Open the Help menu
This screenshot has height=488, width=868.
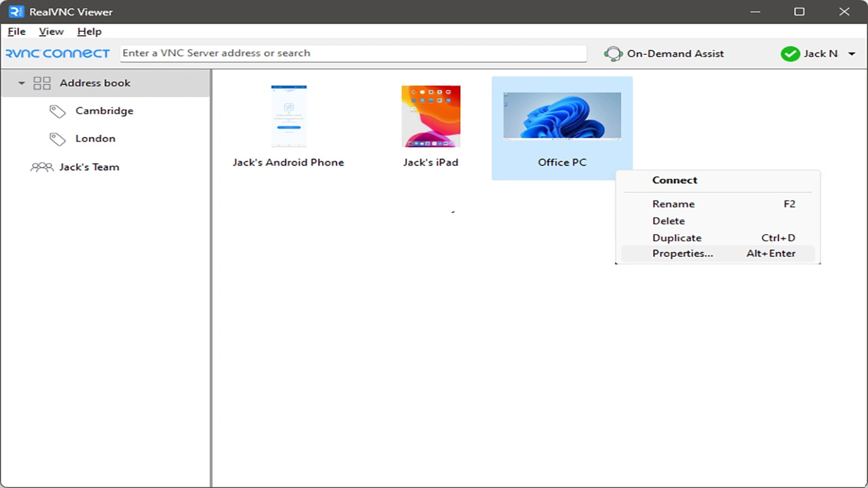pos(89,31)
